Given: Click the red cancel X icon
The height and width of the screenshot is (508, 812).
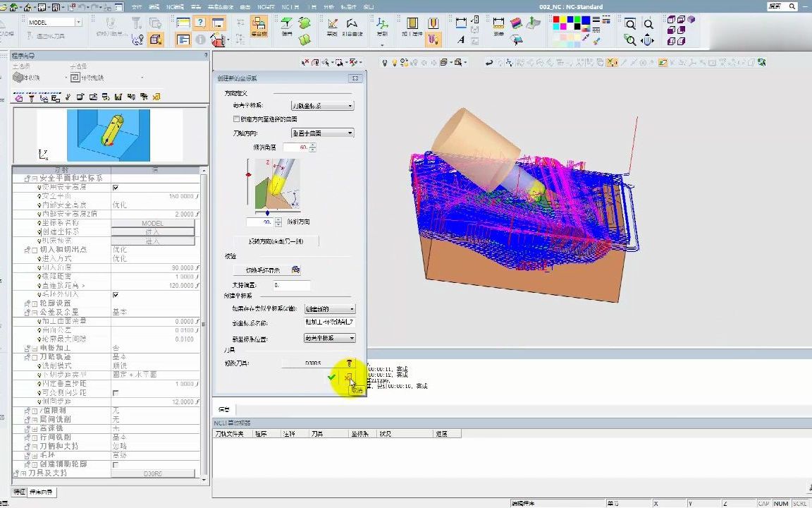Looking at the screenshot, I should (x=347, y=378).
